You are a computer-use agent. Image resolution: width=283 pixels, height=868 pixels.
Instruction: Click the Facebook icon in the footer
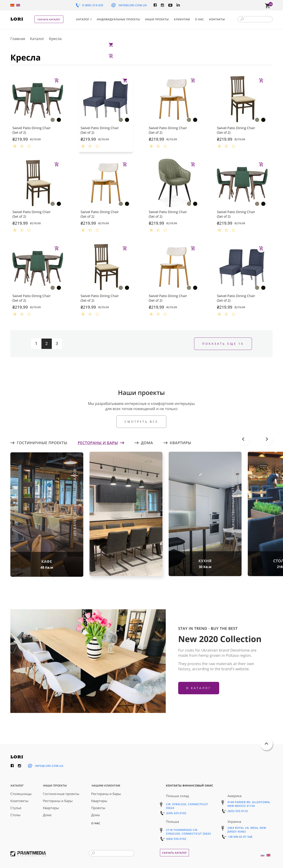click(x=12, y=766)
